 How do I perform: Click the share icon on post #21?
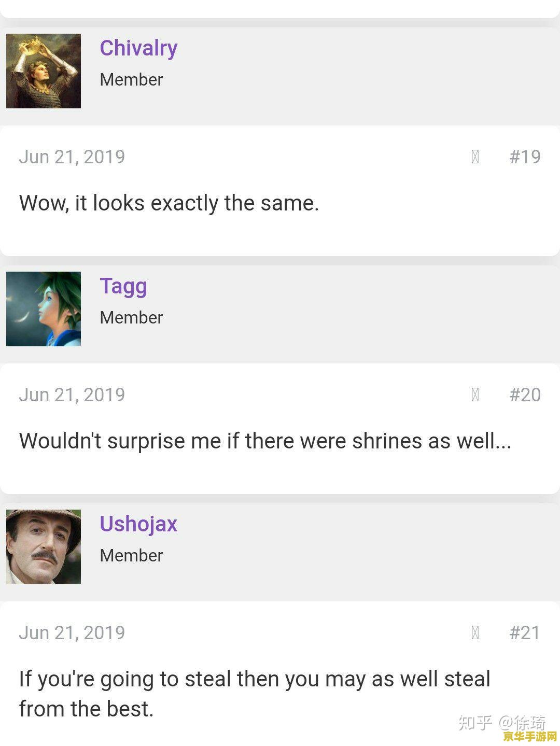point(475,632)
